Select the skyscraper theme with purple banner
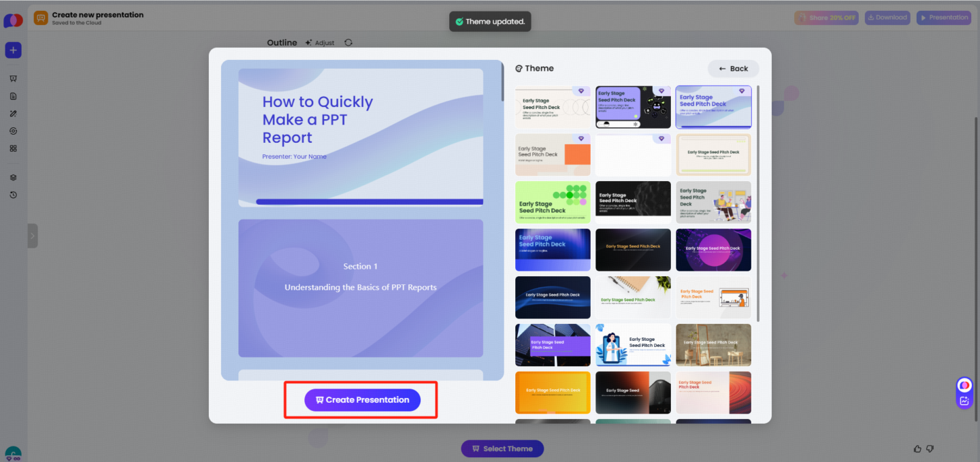Viewport: 980px width, 462px height. pos(553,345)
